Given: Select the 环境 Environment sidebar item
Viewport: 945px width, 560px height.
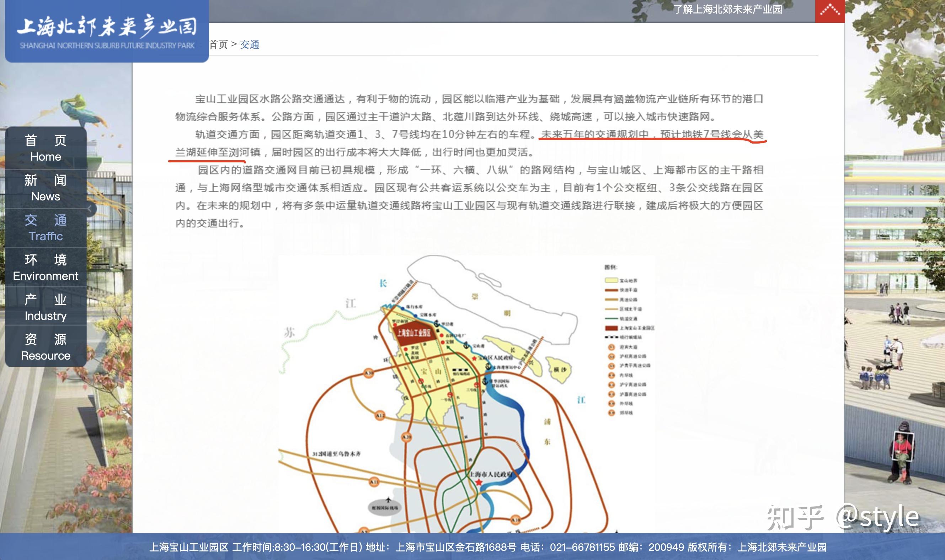Looking at the screenshot, I should [x=45, y=267].
